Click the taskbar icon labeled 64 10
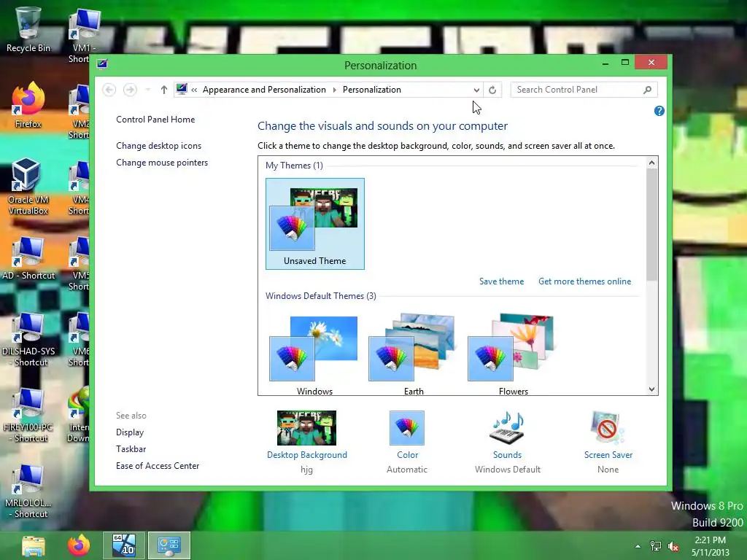This screenshot has width=747, height=560. pyautogui.click(x=124, y=545)
